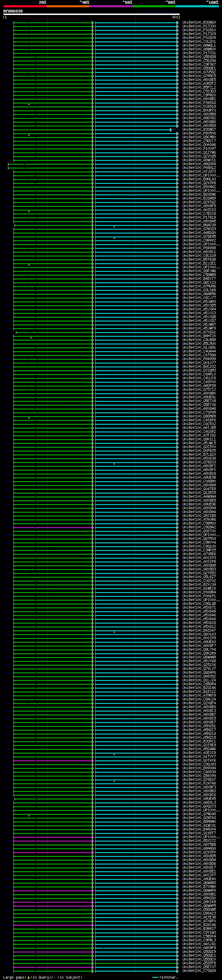Click the =100char. scale legend
This screenshot has width=222, height=980.
pyautogui.click(x=165, y=977)
